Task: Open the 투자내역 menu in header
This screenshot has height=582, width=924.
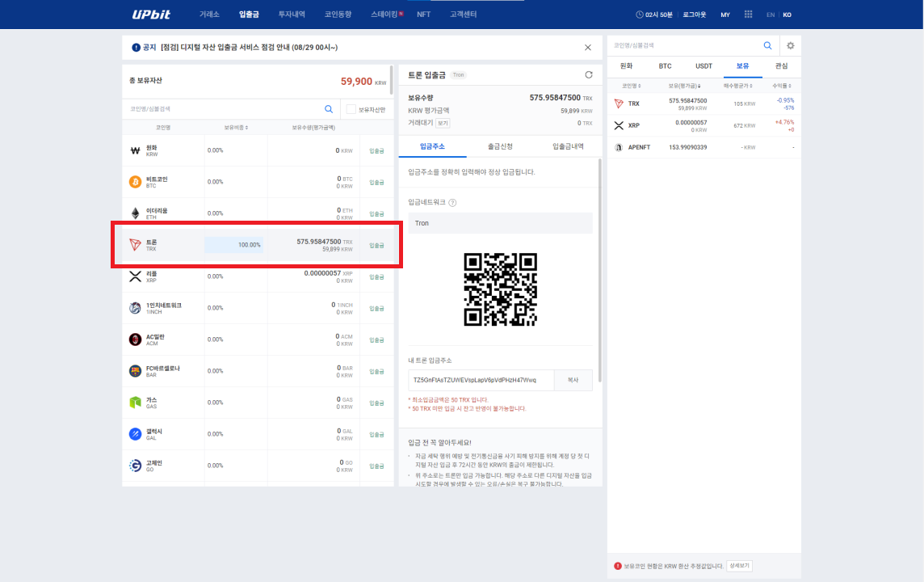Action: (292, 15)
